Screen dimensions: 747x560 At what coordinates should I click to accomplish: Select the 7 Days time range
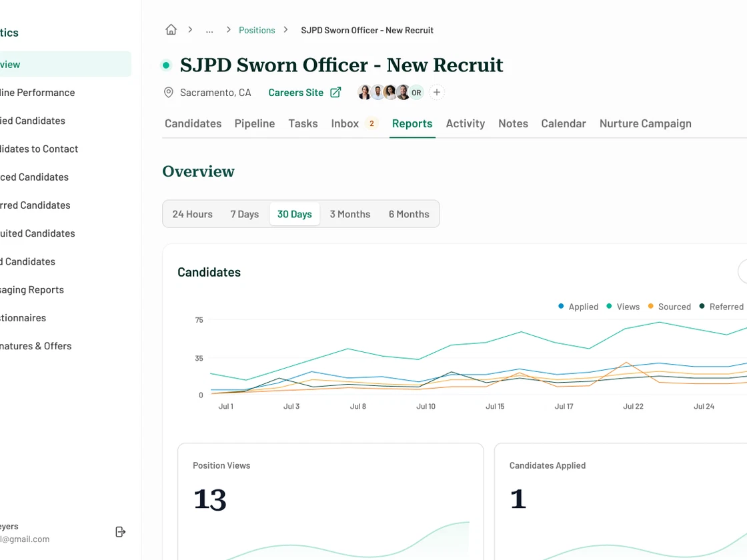point(244,214)
